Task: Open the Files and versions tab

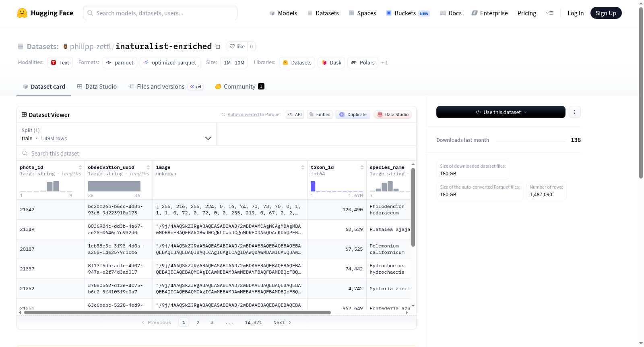Action: 166,86
